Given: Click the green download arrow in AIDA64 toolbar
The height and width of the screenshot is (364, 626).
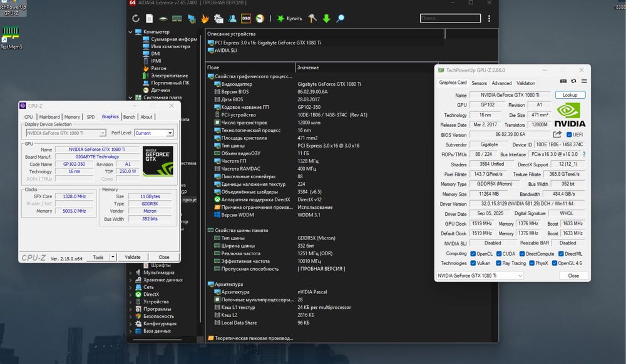Looking at the screenshot, I should 326,18.
